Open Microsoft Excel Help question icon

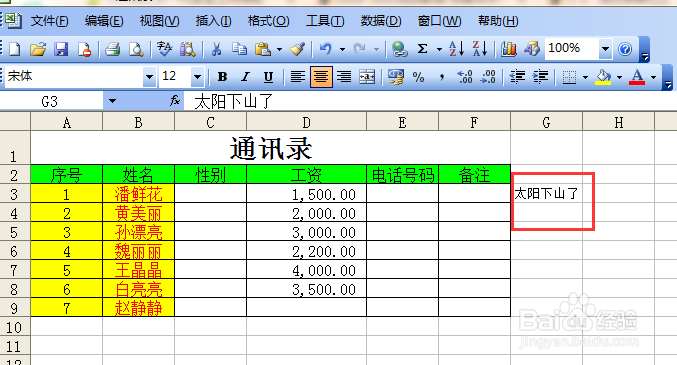625,49
